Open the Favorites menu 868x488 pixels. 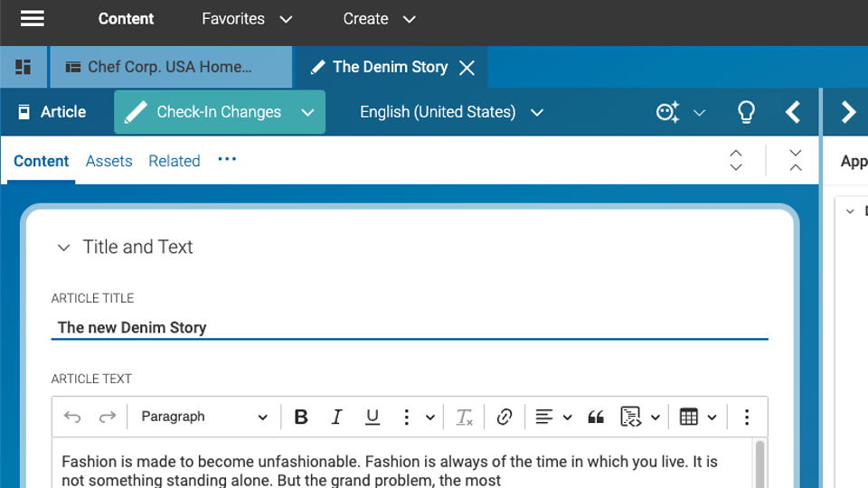tap(247, 19)
